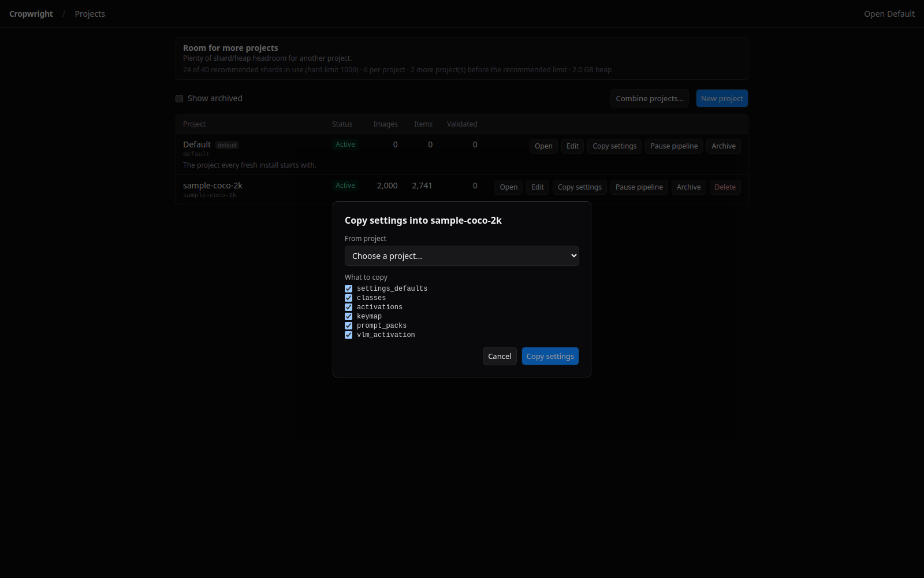Pause pipeline for Default project
Screen dimensions: 924x578
(674, 146)
